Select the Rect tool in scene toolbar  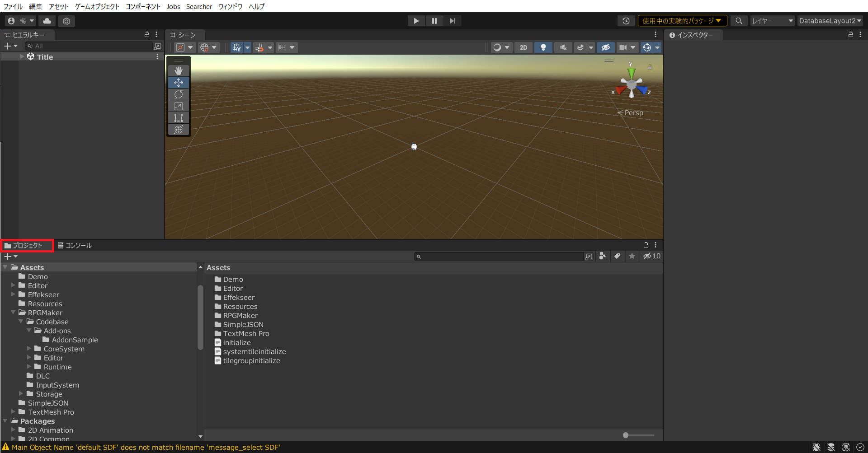[179, 118]
